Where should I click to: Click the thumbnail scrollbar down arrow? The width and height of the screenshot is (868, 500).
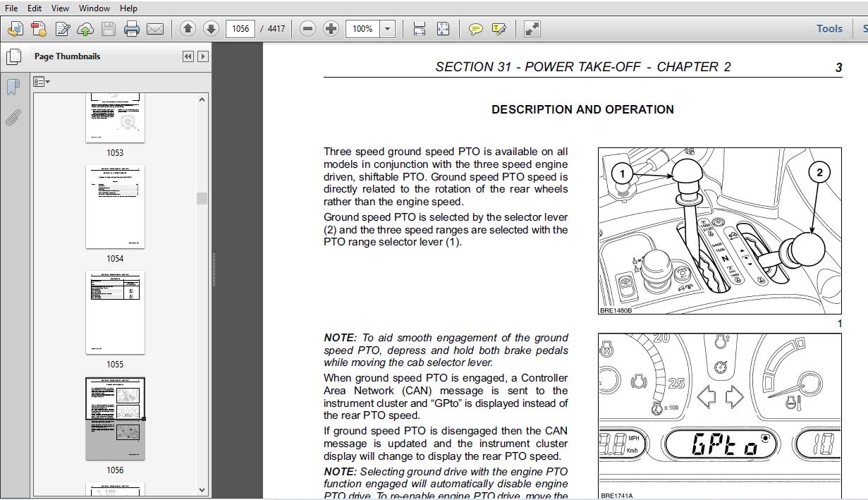[202, 489]
